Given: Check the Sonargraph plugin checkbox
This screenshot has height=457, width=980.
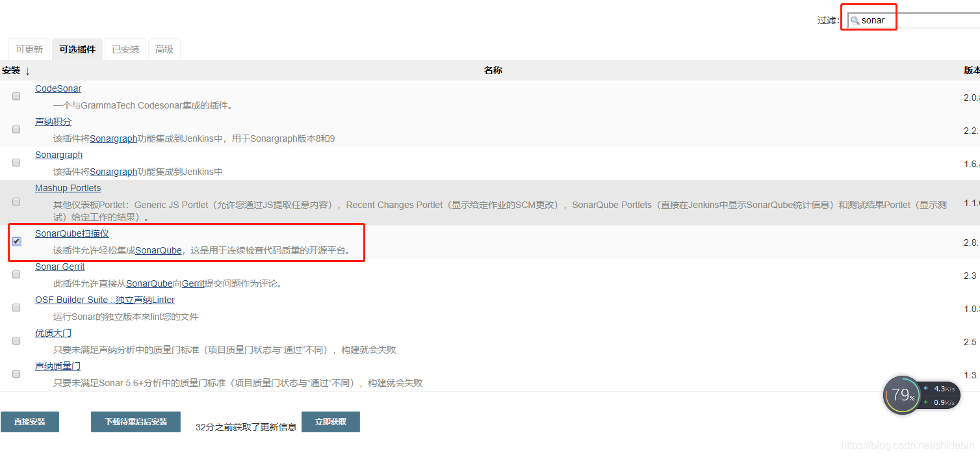Looking at the screenshot, I should tap(16, 163).
